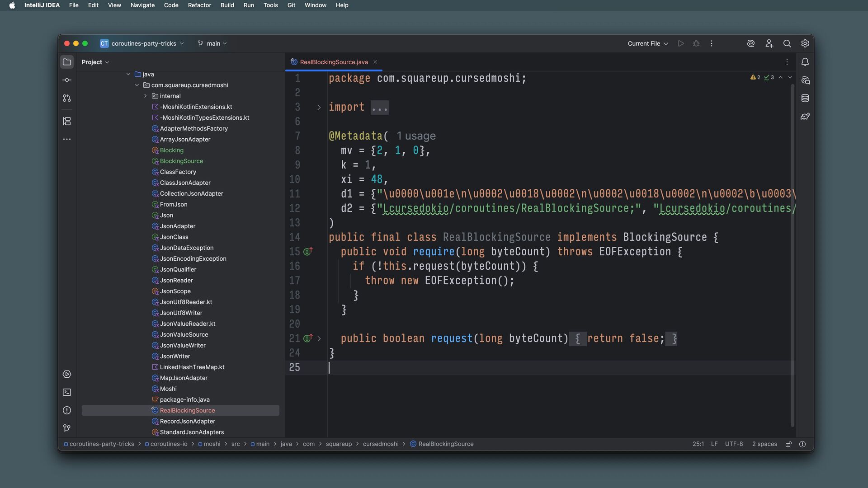Open the Git tool window icon
868x488 pixels.
[67, 428]
